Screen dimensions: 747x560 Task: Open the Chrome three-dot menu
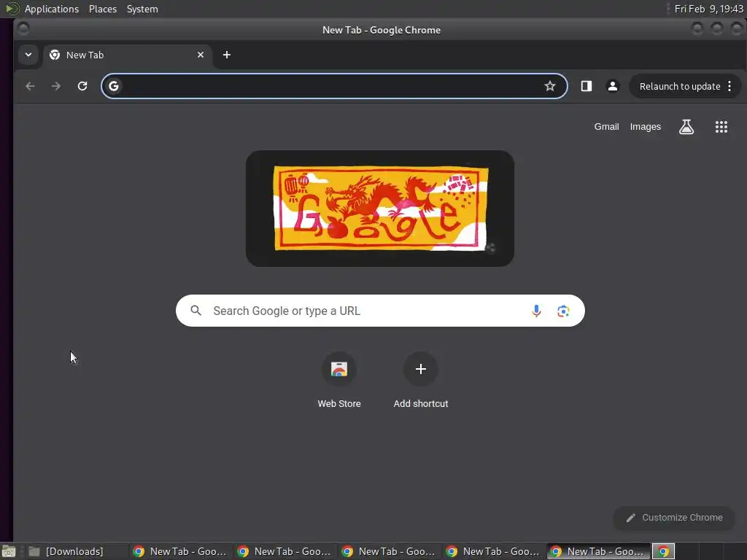click(729, 86)
